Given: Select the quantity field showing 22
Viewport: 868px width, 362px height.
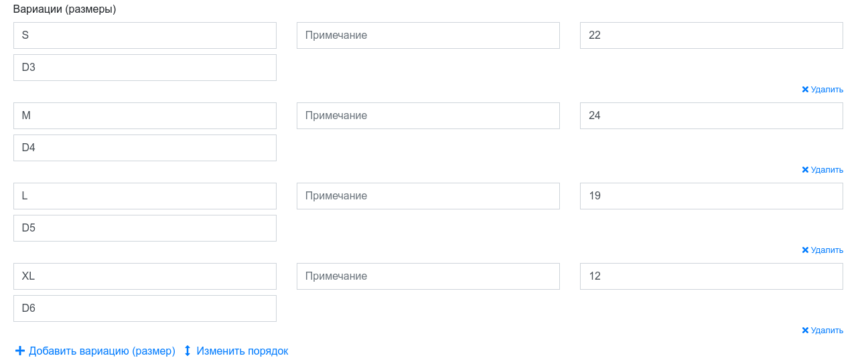Looking at the screenshot, I should 711,35.
